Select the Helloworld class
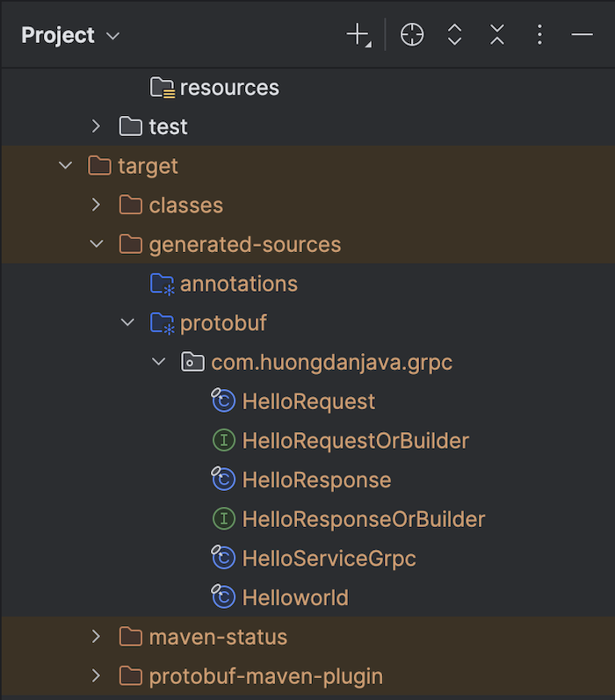 pos(295,597)
